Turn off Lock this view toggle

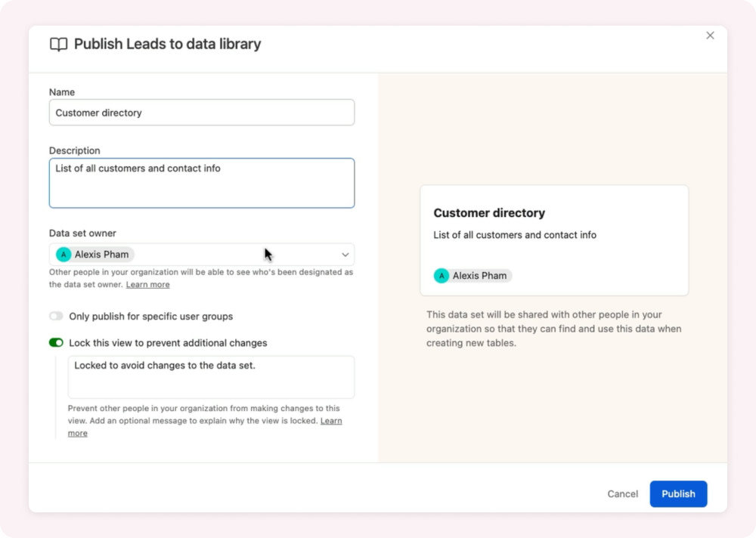(x=56, y=343)
